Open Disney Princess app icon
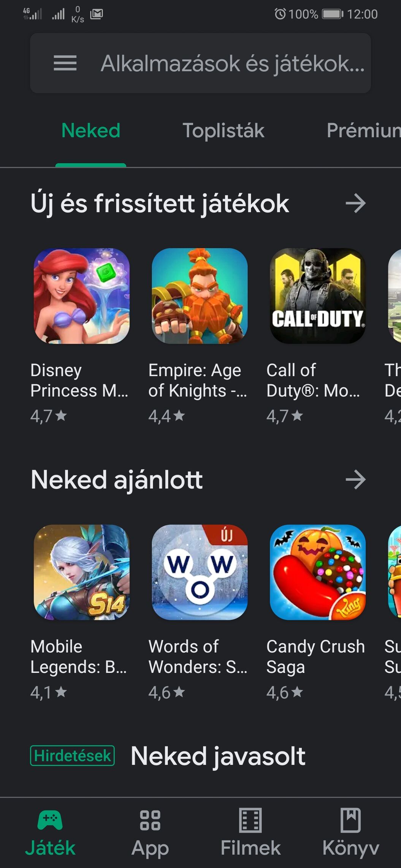 [82, 296]
